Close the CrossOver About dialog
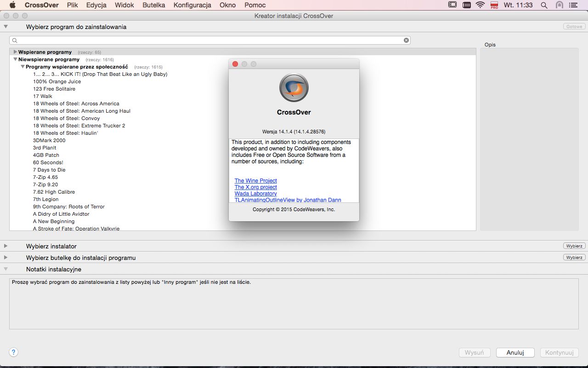 coord(235,64)
